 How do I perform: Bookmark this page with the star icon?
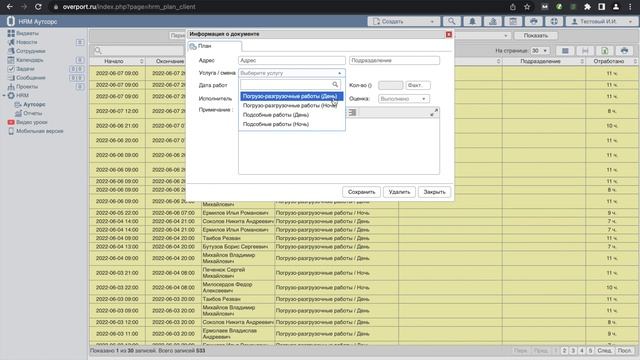click(527, 7)
